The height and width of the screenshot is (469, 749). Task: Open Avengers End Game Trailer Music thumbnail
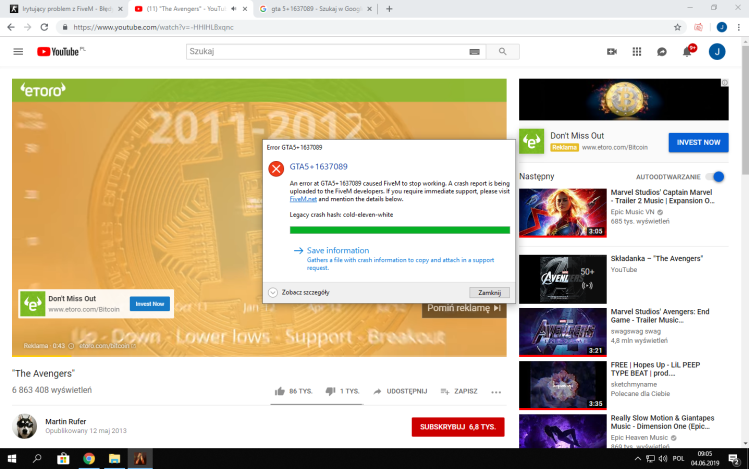point(563,332)
